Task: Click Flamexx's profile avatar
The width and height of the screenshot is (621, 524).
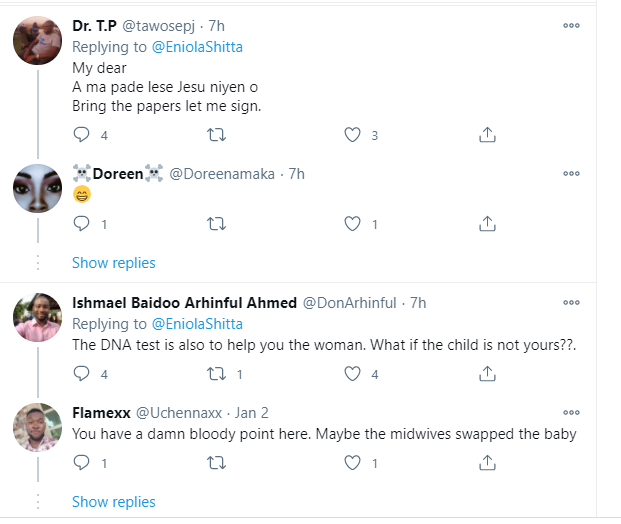Action: click(x=39, y=427)
